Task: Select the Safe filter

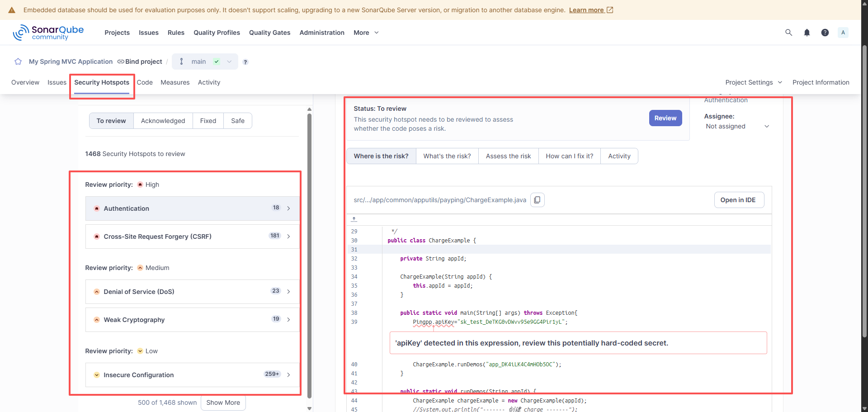Action: click(237, 121)
